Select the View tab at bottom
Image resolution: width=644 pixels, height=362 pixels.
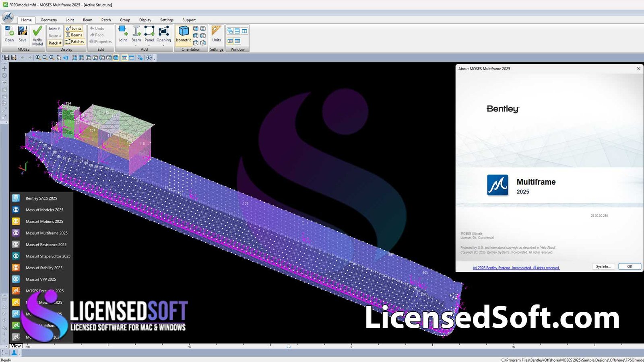tap(16, 346)
